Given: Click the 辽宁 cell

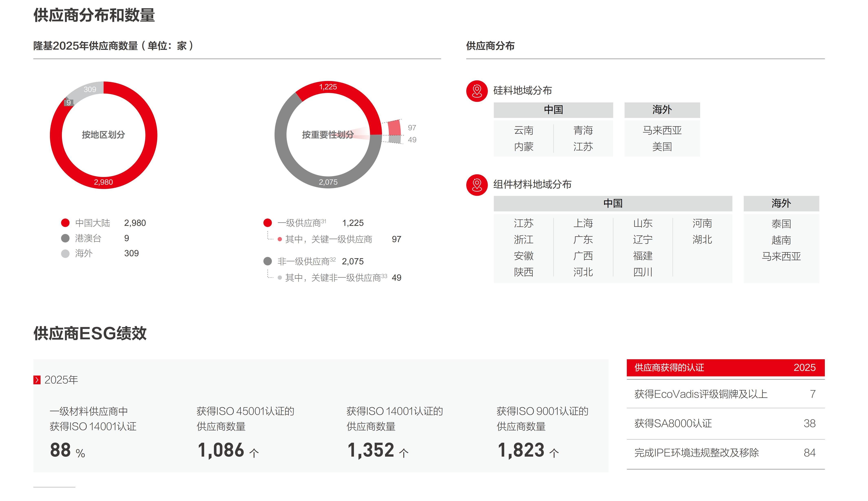Looking at the screenshot, I should [x=642, y=240].
